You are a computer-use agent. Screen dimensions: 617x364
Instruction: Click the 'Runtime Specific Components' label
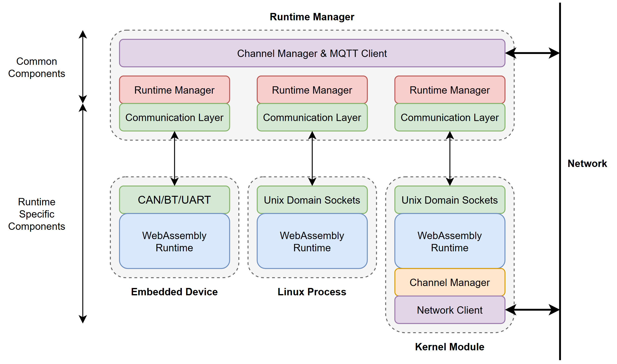[x=36, y=214]
